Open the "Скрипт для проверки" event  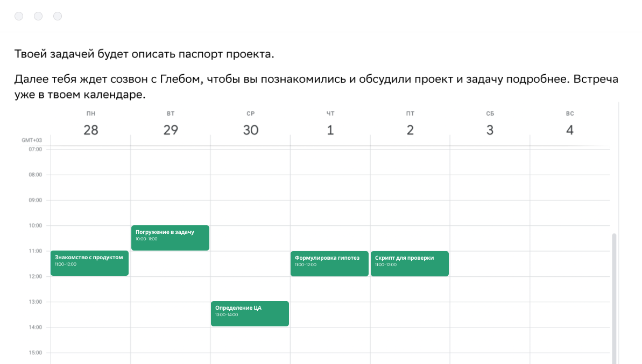pos(410,263)
